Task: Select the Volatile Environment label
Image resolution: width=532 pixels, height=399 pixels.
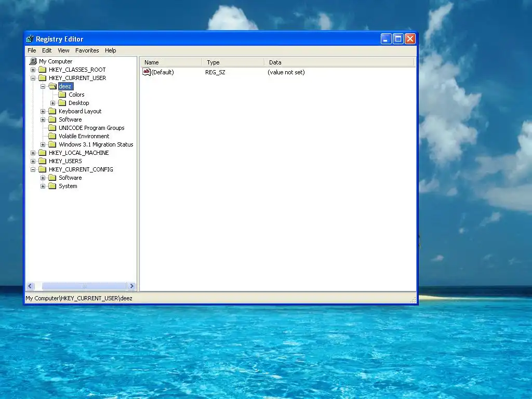Action: [x=84, y=136]
